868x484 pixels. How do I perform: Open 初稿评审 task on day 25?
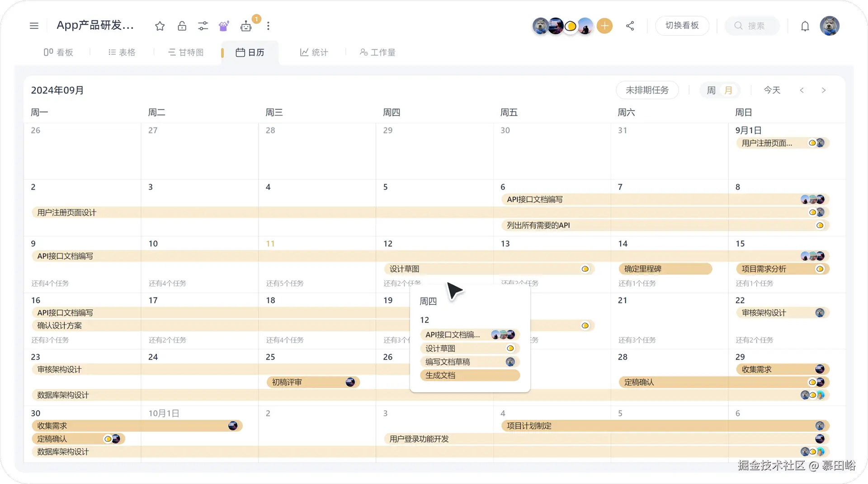click(x=313, y=382)
